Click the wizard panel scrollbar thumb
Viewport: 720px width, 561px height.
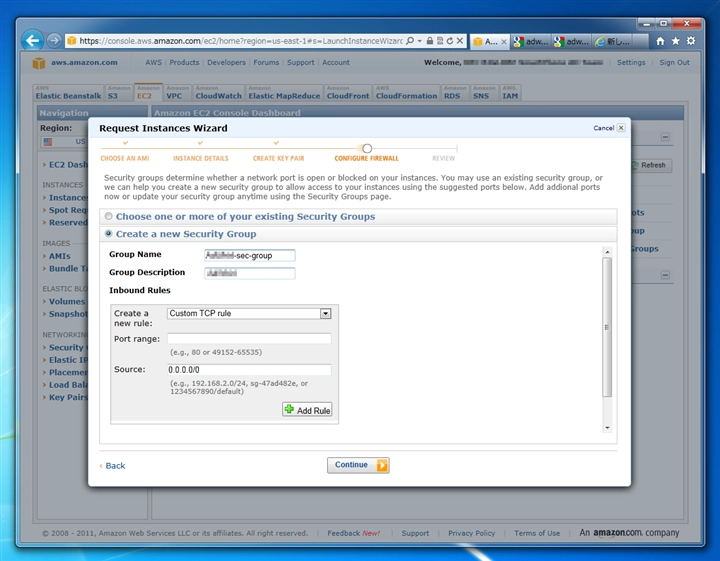pyautogui.click(x=607, y=327)
